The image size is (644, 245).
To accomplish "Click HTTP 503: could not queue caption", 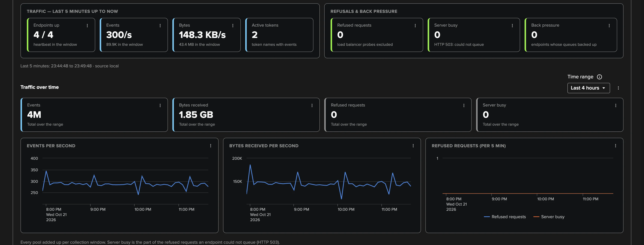I will pos(459,44).
